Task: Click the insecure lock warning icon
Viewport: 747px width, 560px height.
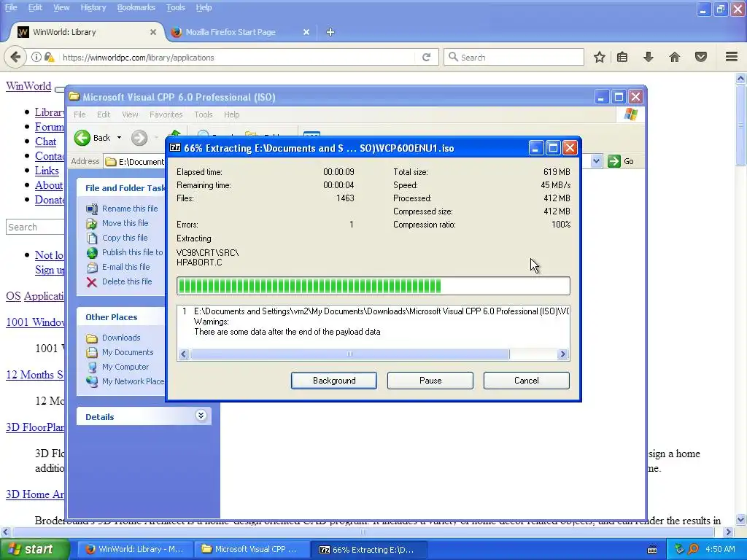Action: [49, 57]
